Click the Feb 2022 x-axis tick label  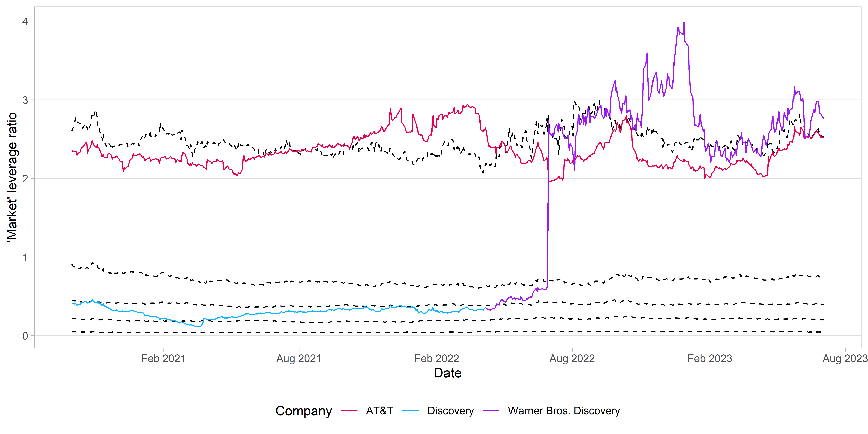point(437,358)
